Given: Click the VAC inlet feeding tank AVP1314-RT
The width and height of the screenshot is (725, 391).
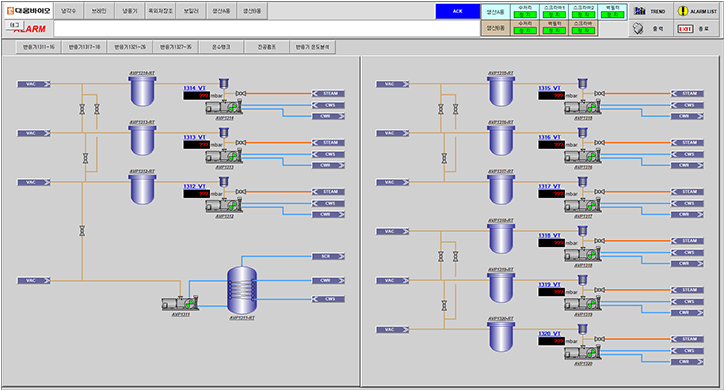Looking at the screenshot, I should point(34,84).
